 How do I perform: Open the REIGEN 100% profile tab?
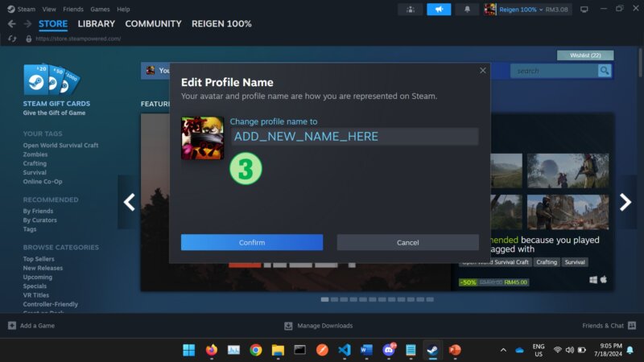coord(221,24)
